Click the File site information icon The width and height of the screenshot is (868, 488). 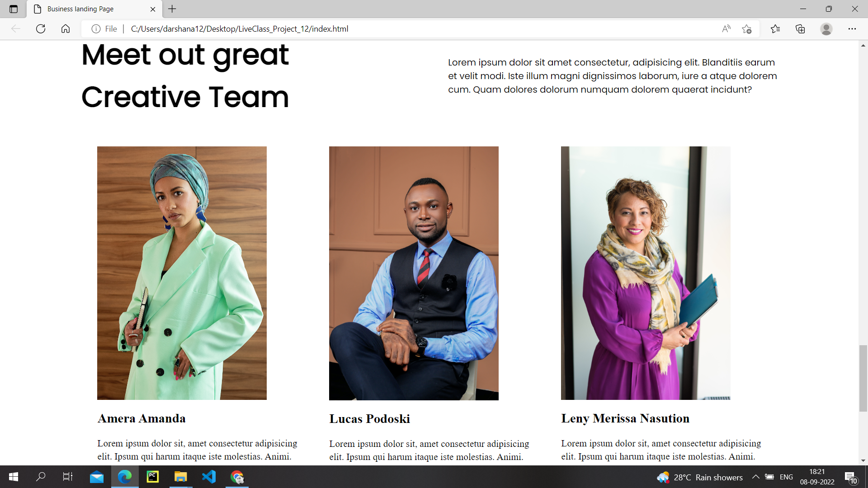[x=96, y=29]
